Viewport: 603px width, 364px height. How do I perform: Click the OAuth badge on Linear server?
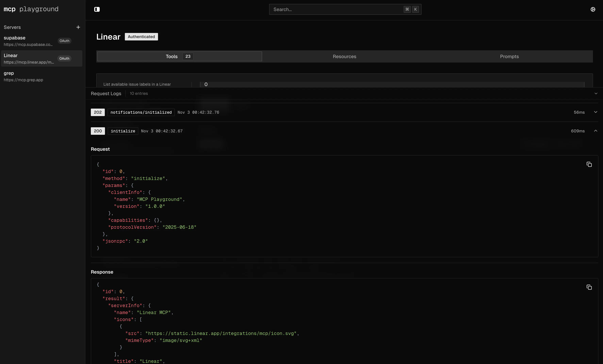tap(64, 58)
